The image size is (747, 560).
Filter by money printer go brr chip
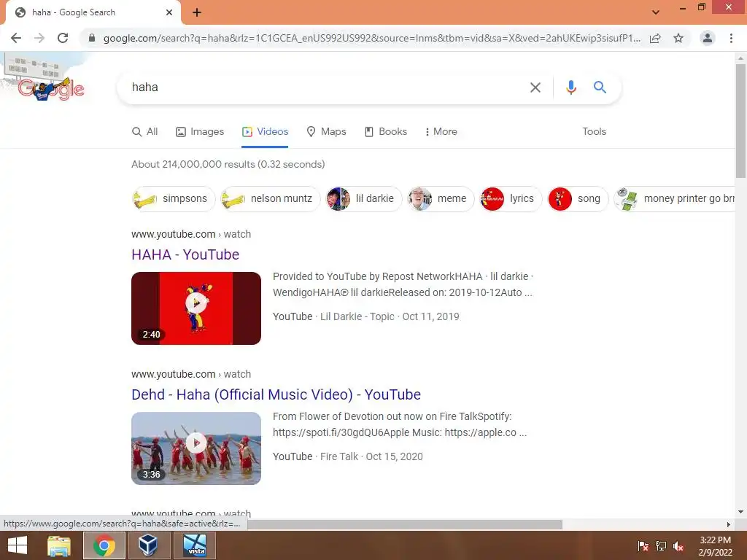point(674,198)
